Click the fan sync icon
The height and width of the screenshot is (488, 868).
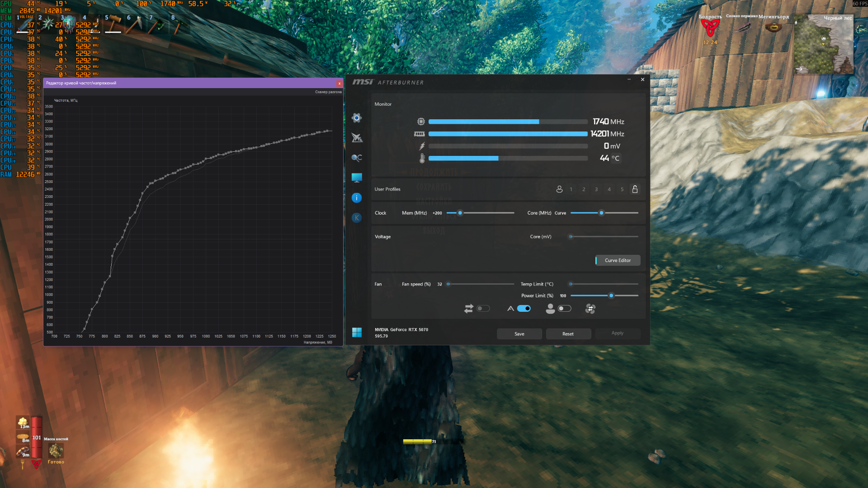coord(590,309)
